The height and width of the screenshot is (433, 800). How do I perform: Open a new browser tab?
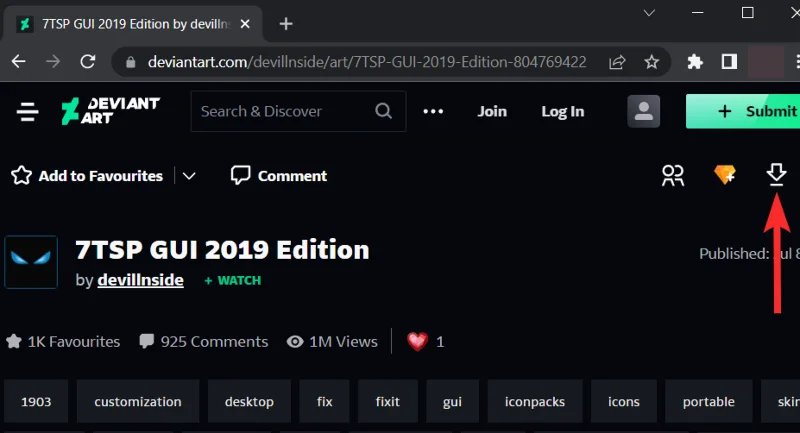click(x=286, y=23)
